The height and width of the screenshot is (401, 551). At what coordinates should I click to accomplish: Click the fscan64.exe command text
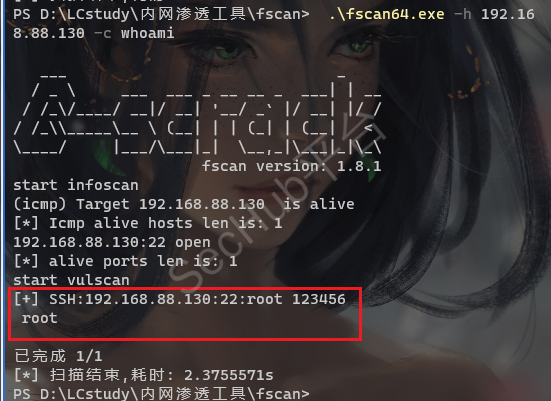tap(387, 14)
